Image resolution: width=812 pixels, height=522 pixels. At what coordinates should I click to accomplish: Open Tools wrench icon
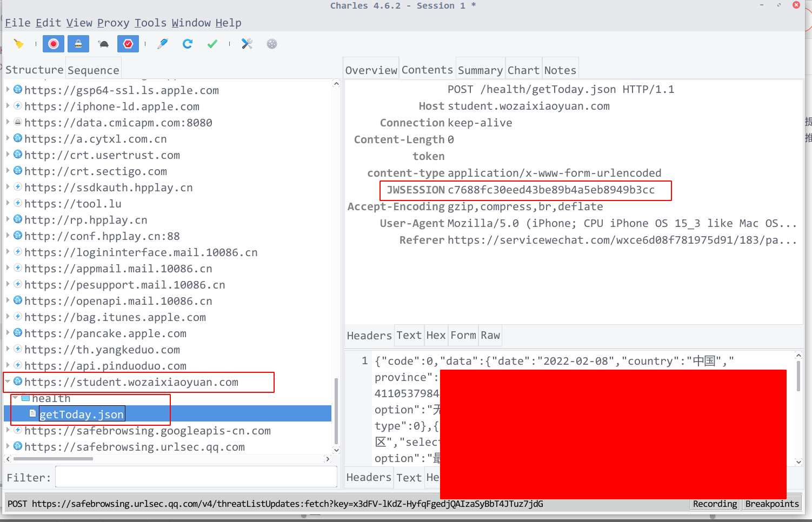(247, 44)
